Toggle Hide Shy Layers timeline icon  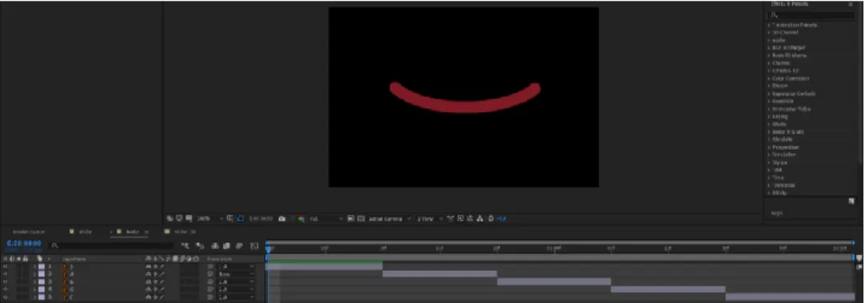(x=215, y=246)
